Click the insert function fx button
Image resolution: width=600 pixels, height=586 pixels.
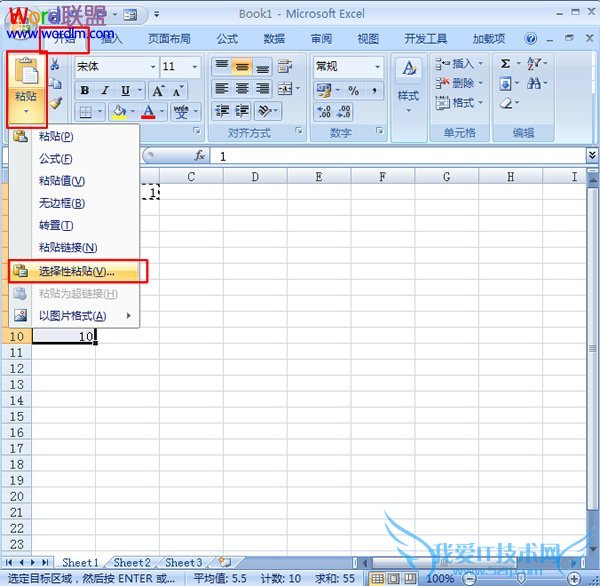pos(200,155)
